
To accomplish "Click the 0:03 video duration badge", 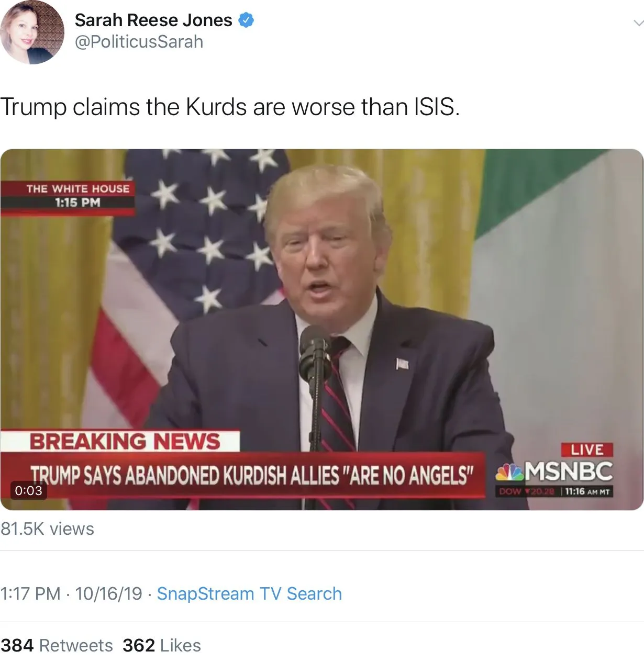I will (29, 490).
